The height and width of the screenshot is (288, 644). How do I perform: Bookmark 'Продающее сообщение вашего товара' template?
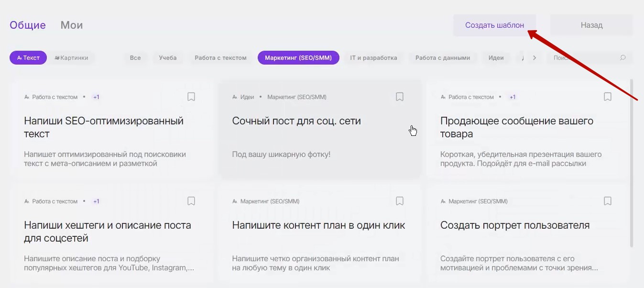pyautogui.click(x=608, y=97)
